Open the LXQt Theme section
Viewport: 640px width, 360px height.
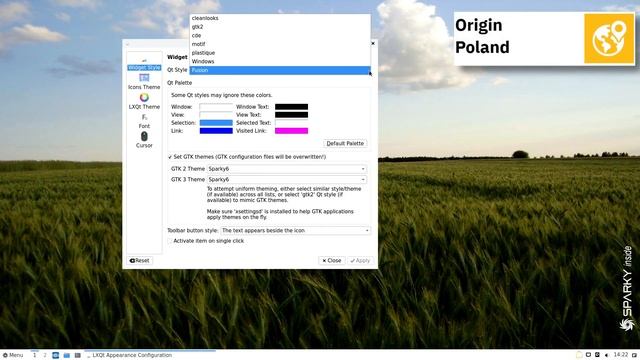(x=144, y=101)
